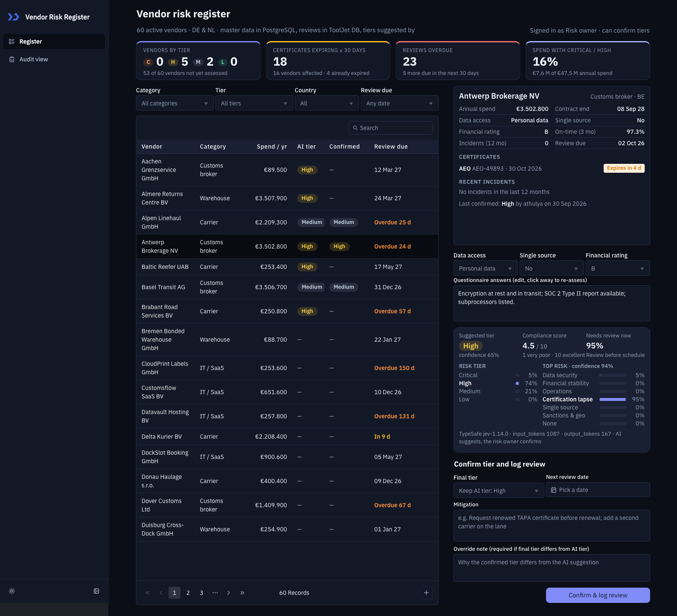The image size is (677, 616).
Task: Click the Low tier L badge
Action: pos(223,62)
